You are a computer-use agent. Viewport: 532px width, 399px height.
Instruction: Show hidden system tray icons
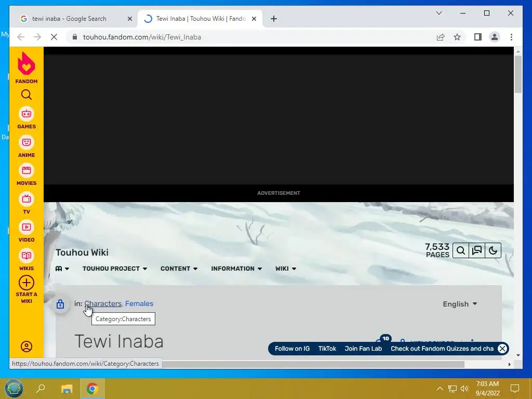(x=440, y=389)
